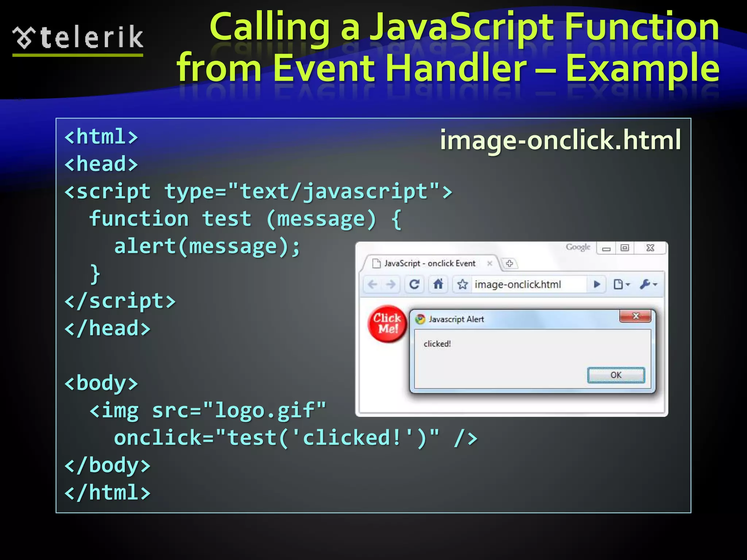Viewport: 747px width, 560px height.
Task: Bookmark page with the star icon
Action: 462,284
